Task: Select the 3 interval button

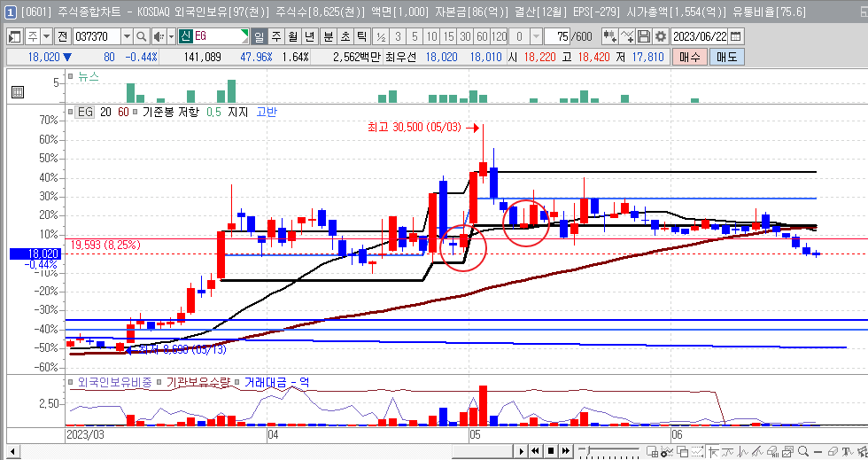Action: tap(398, 36)
